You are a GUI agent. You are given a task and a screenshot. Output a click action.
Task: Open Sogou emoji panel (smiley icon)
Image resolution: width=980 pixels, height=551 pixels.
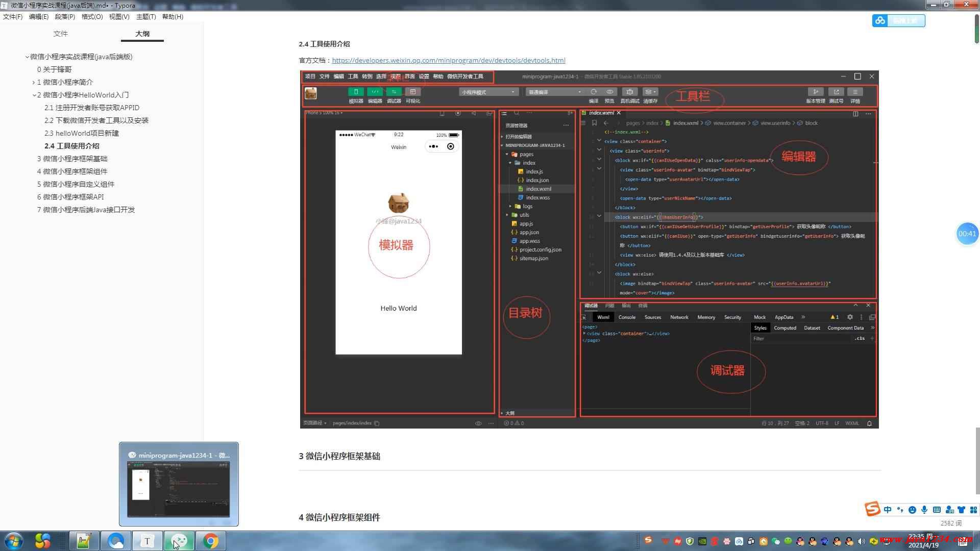click(x=912, y=510)
